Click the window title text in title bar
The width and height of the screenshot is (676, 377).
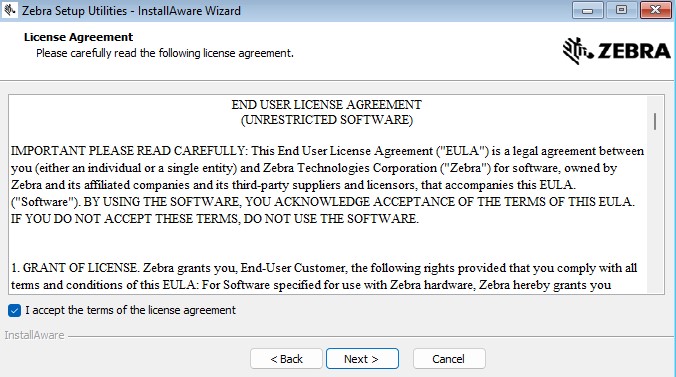coord(131,10)
